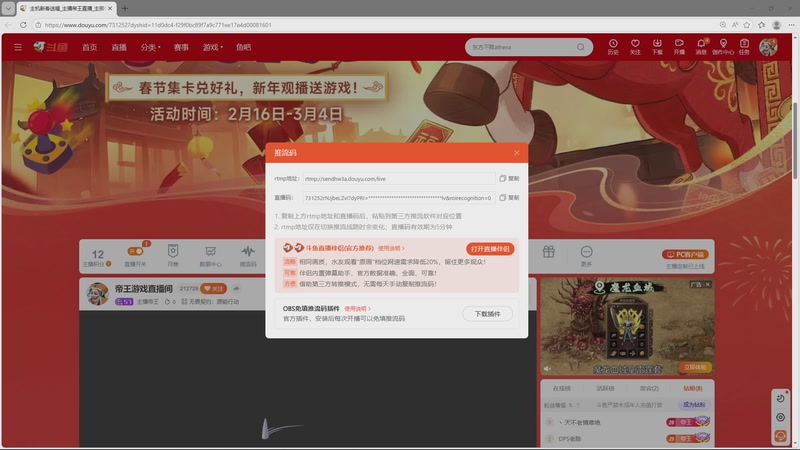Switch to the 活跃榜 tab
Viewport: 800px width, 450px height.
605,388
